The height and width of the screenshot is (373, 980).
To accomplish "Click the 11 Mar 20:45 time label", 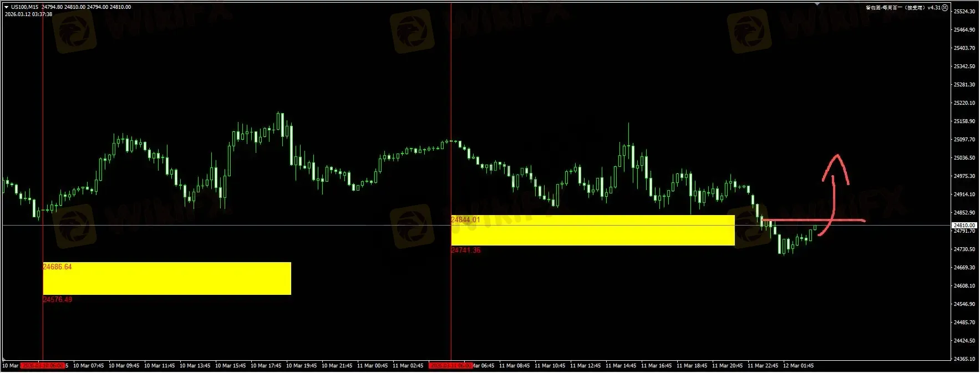I will (728, 366).
